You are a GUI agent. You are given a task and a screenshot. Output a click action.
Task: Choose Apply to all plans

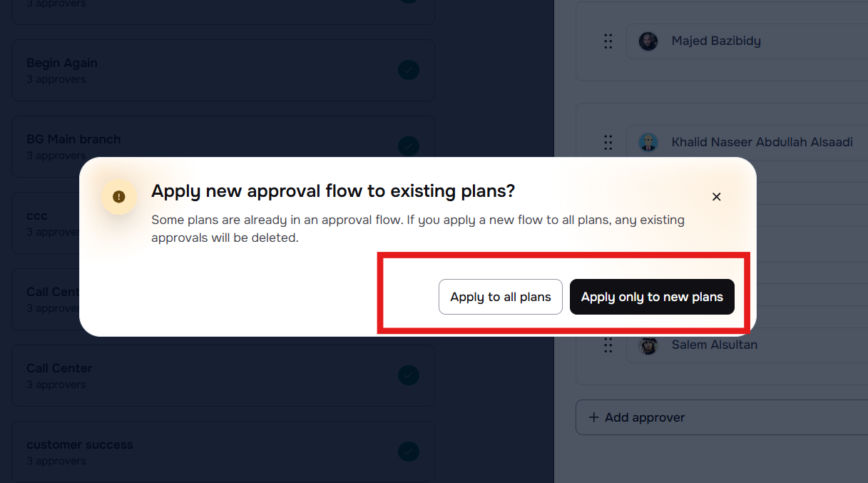pyautogui.click(x=501, y=297)
